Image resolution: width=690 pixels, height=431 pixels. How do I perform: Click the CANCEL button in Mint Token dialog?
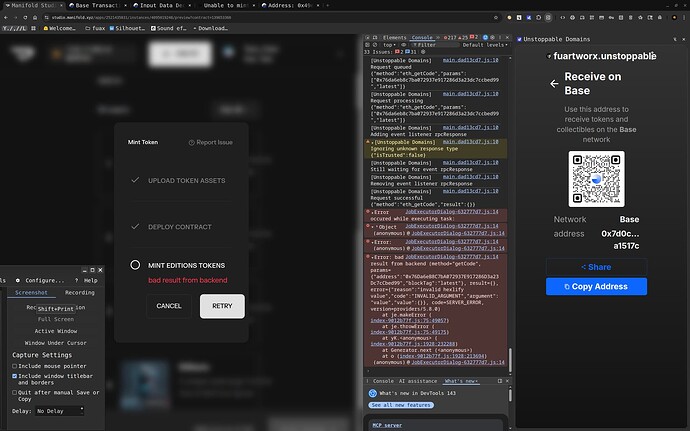169,306
